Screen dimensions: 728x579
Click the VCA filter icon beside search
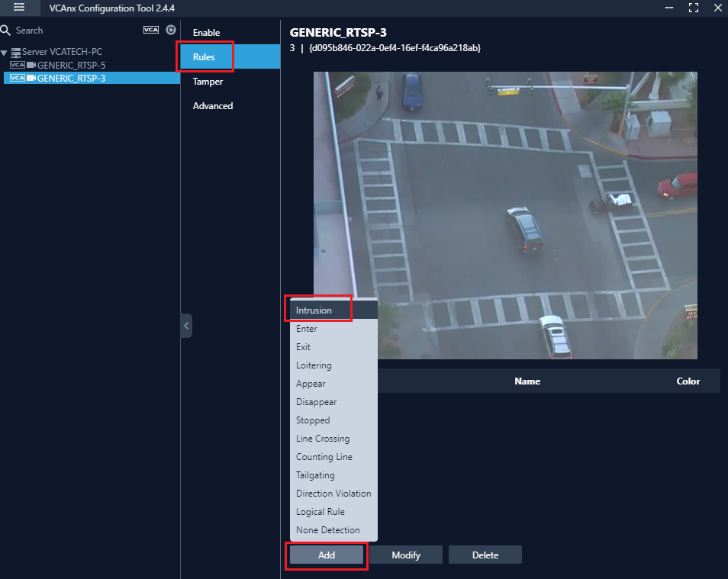point(151,31)
